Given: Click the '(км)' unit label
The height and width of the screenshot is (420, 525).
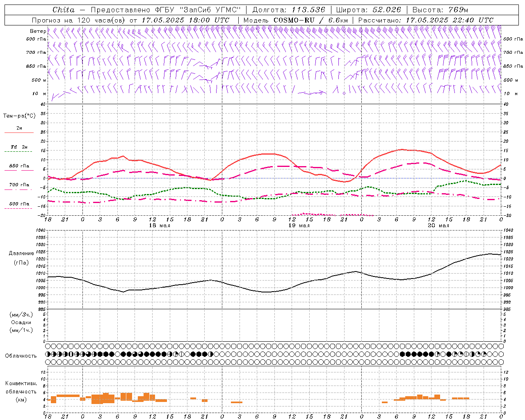Looking at the screenshot, I should click(21, 399).
